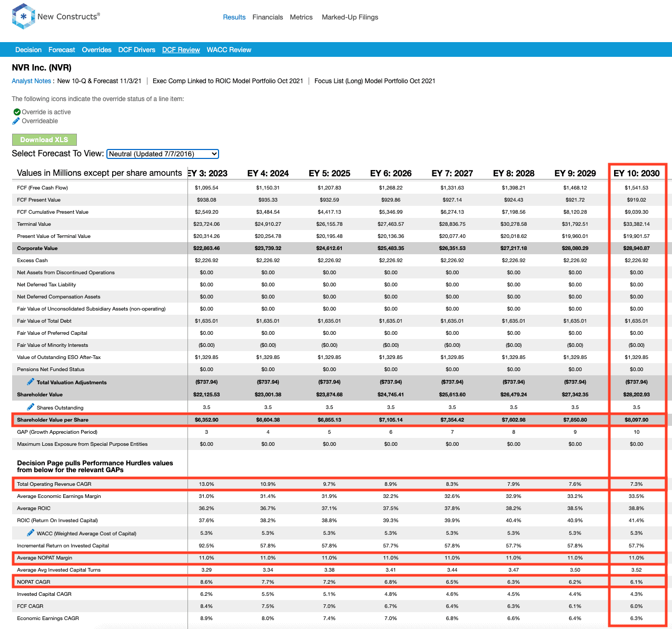Screen dimensions: 672x629
Task: Click the Incremental Return on Invested Capital label
Action: point(63,546)
